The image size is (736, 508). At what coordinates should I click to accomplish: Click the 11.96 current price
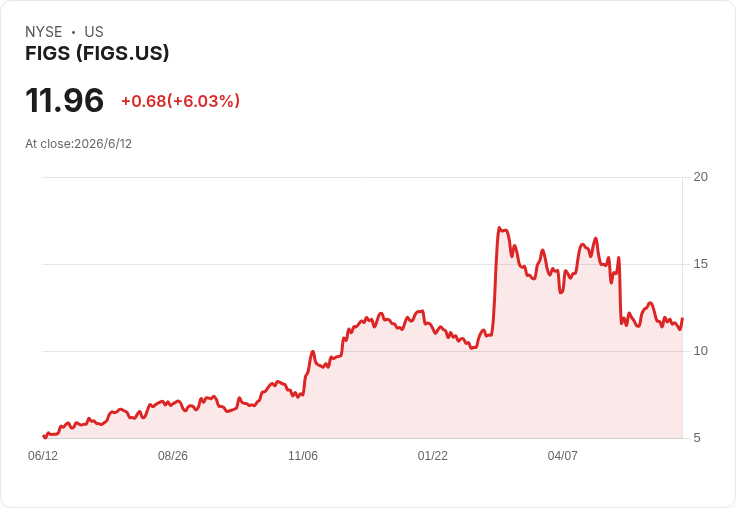coord(65,100)
